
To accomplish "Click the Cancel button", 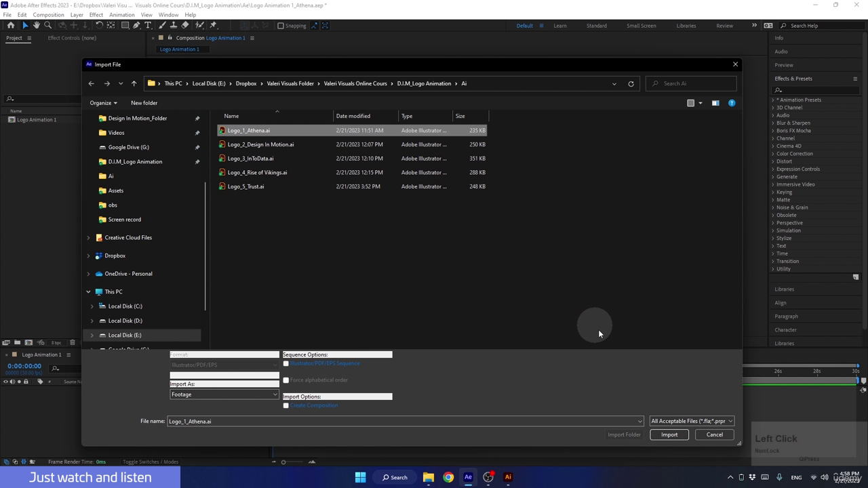I will point(715,434).
